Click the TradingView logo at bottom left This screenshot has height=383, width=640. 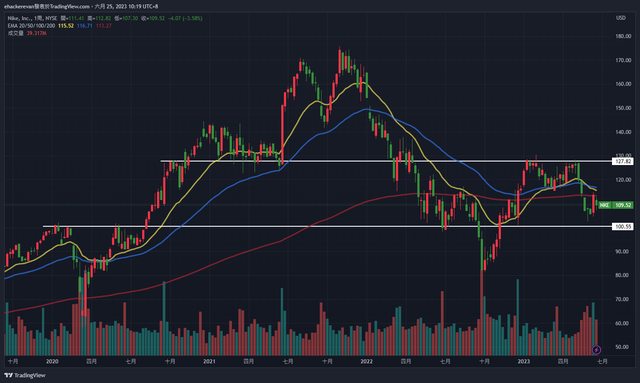[25, 375]
